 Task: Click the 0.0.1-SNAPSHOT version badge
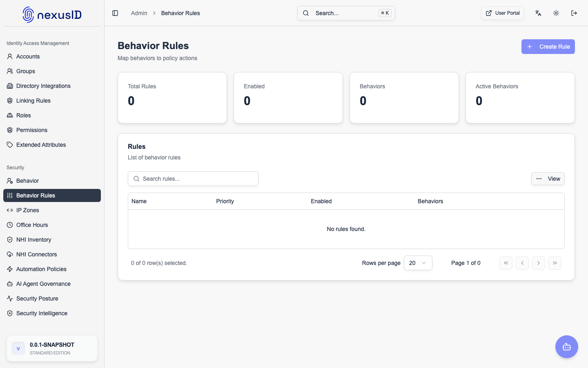52,348
